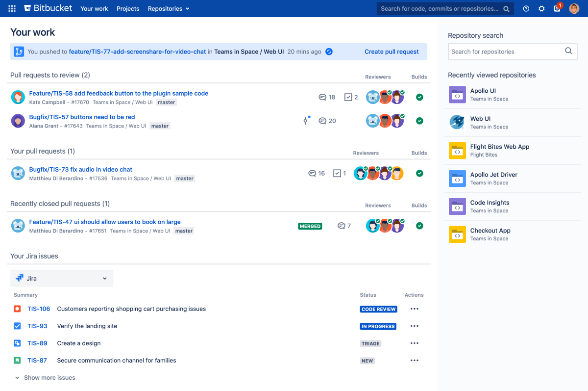The width and height of the screenshot is (588, 391).
Task: Open Bugfix/TIS-73 fix audio in video chat
Action: (81, 169)
